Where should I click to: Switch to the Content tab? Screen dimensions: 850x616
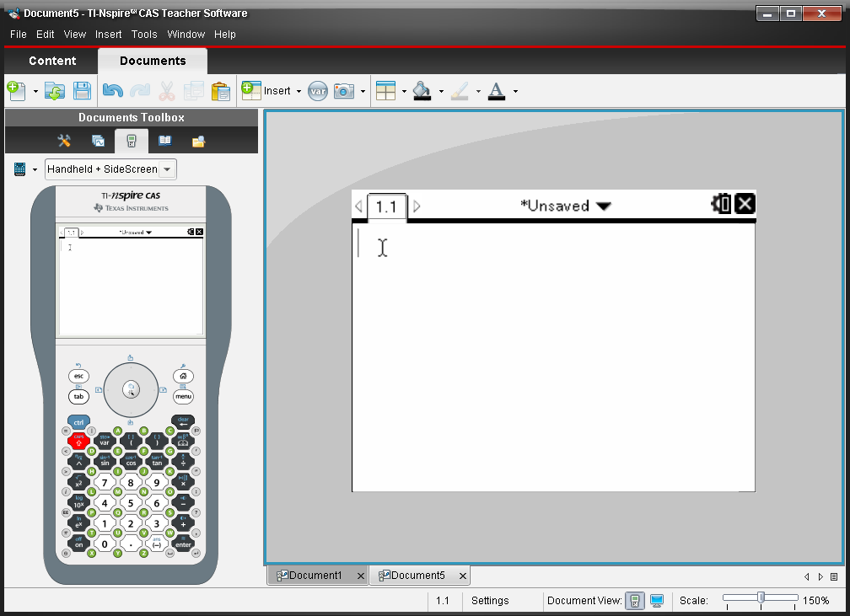(x=52, y=61)
